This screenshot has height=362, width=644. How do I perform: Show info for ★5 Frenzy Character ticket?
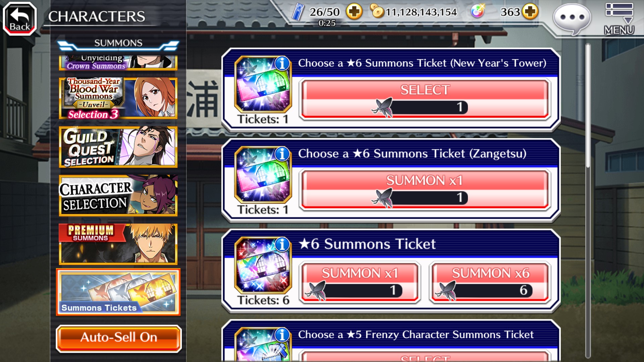pyautogui.click(x=282, y=335)
